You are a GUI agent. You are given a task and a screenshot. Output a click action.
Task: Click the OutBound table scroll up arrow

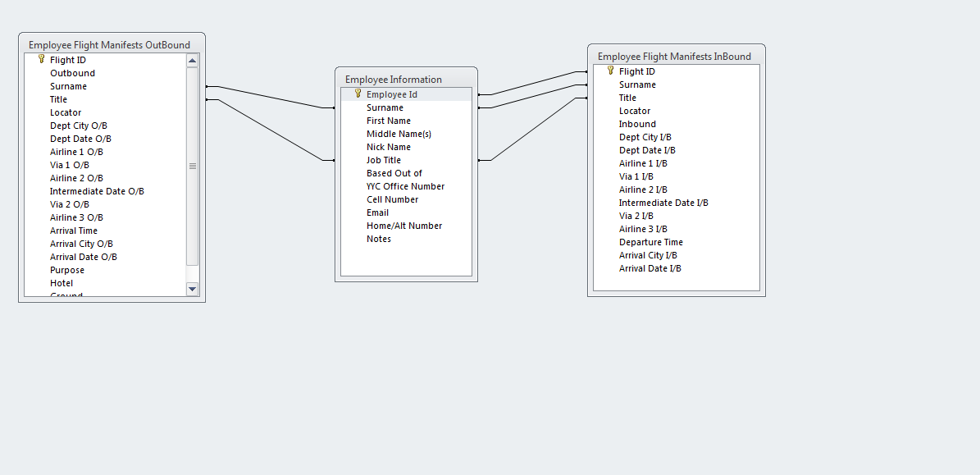coord(193,61)
